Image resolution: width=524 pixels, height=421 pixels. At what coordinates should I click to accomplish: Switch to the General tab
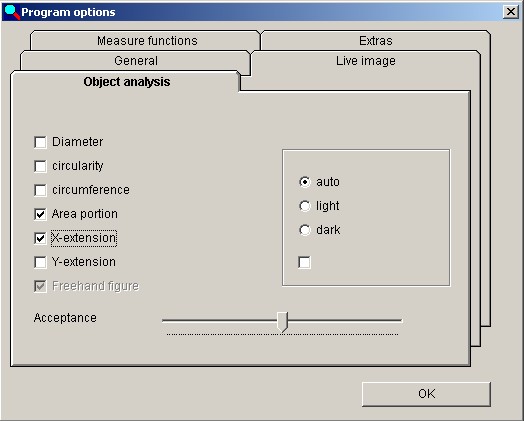[x=135, y=60]
